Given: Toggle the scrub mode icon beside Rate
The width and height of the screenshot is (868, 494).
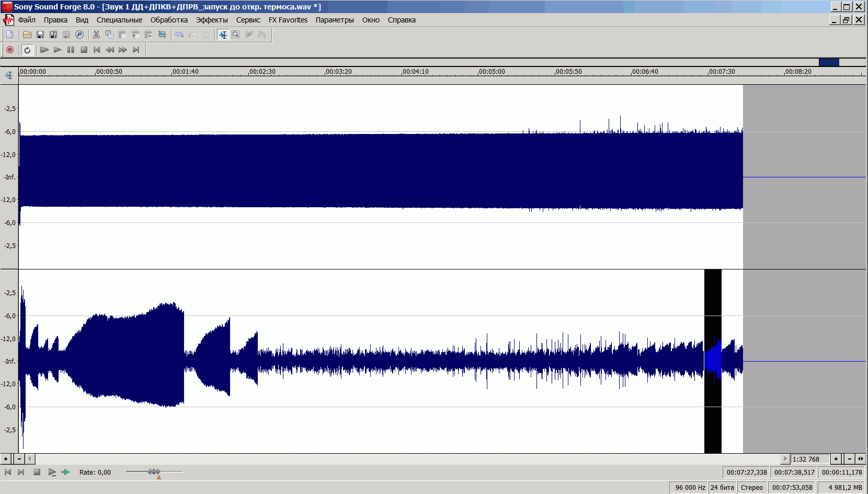Looking at the screenshot, I should pos(65,472).
